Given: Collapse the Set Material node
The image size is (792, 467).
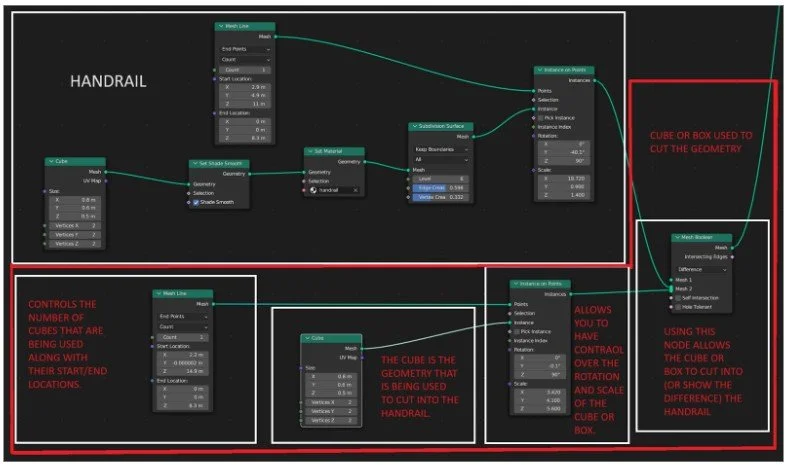Looking at the screenshot, I should click(310, 151).
